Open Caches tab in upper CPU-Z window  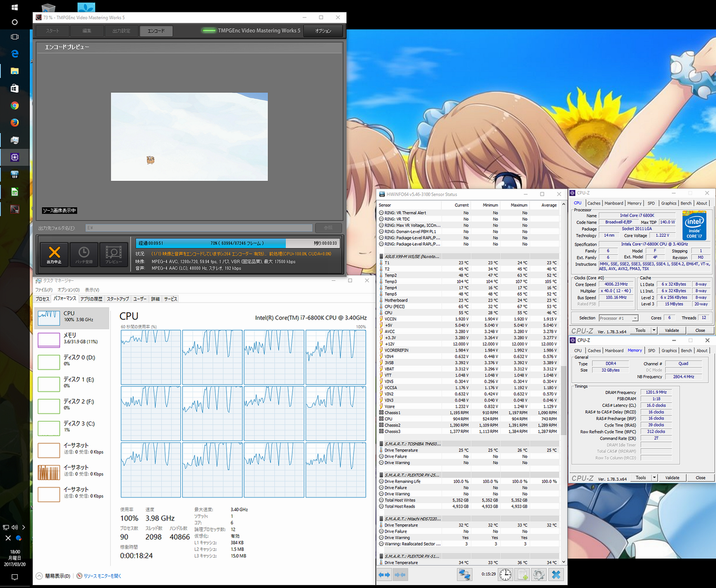594,203
